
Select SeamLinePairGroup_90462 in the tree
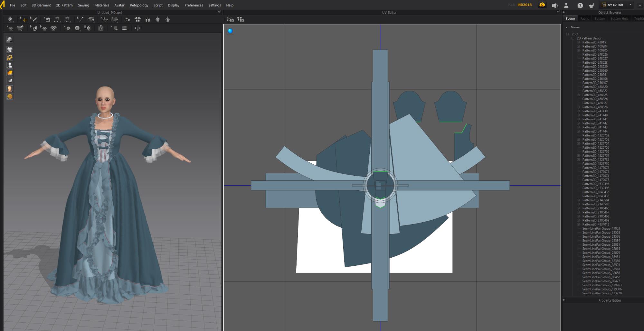(601, 277)
